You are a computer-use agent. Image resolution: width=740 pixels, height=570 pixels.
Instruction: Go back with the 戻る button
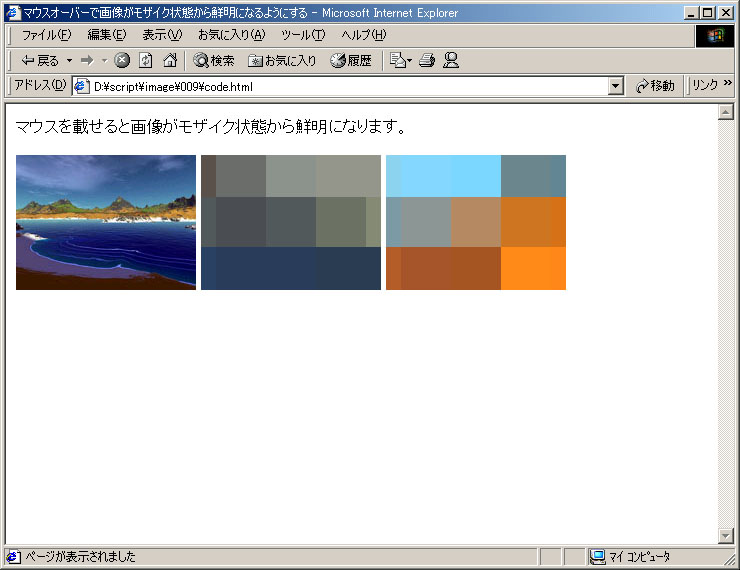click(40, 60)
